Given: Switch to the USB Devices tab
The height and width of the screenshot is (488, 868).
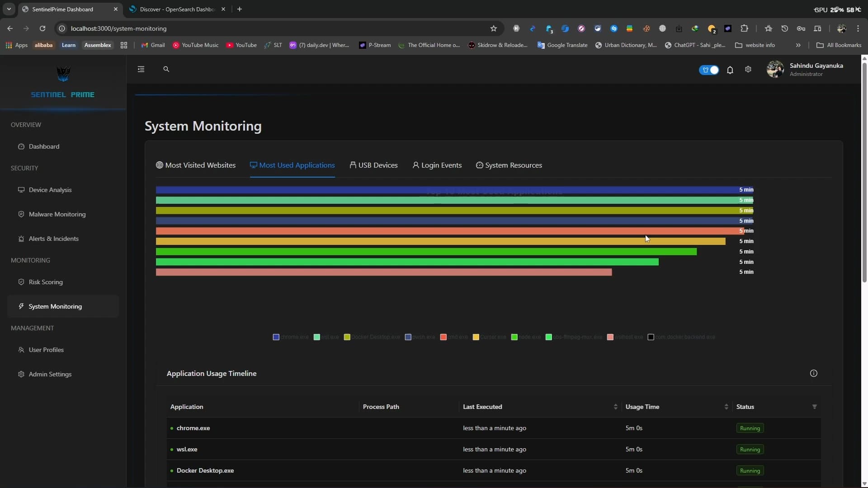Looking at the screenshot, I should (x=373, y=165).
